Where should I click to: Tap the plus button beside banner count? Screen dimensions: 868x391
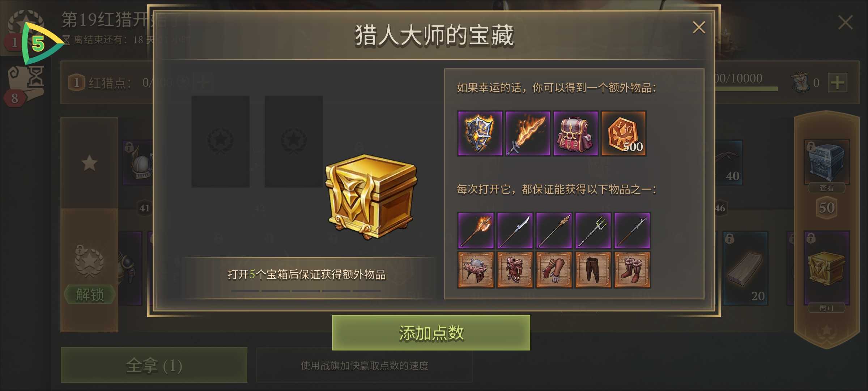point(838,83)
